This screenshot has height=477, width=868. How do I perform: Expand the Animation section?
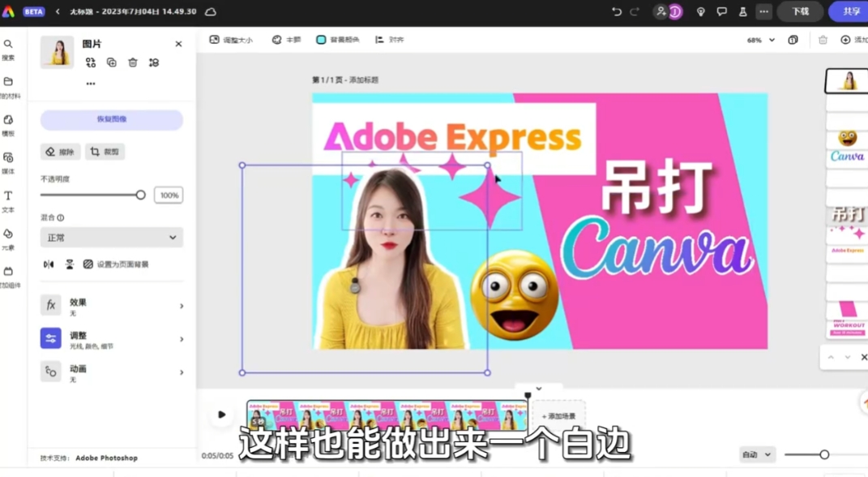click(112, 372)
